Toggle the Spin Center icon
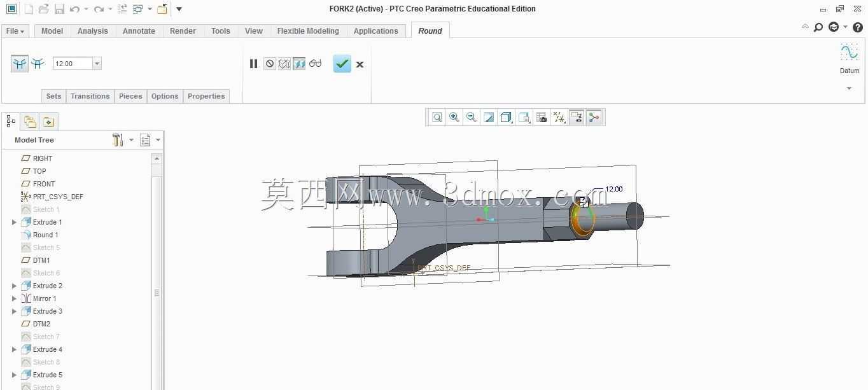868x390 pixels. pyautogui.click(x=594, y=117)
